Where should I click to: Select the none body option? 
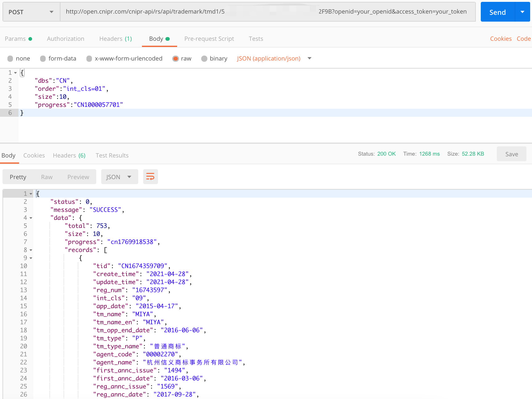[x=10, y=59]
